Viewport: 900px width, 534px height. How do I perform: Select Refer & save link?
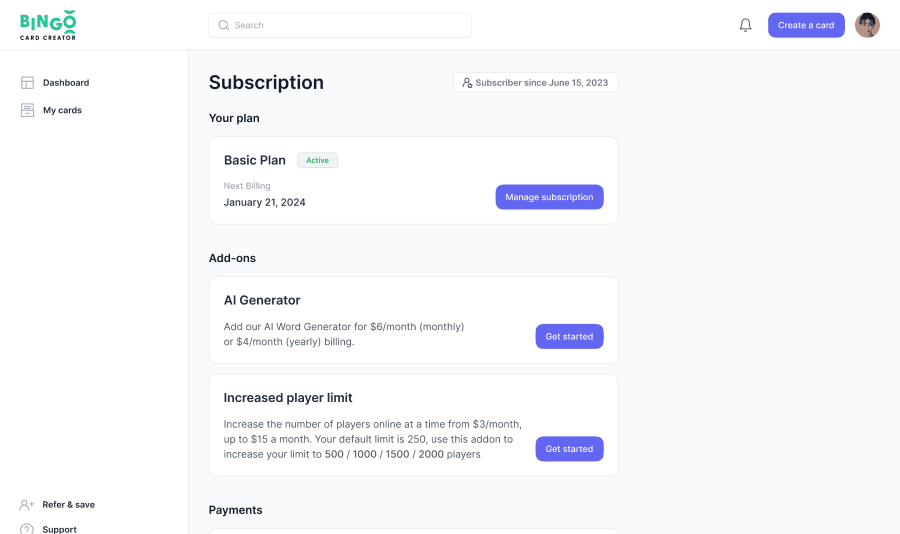[x=68, y=505]
